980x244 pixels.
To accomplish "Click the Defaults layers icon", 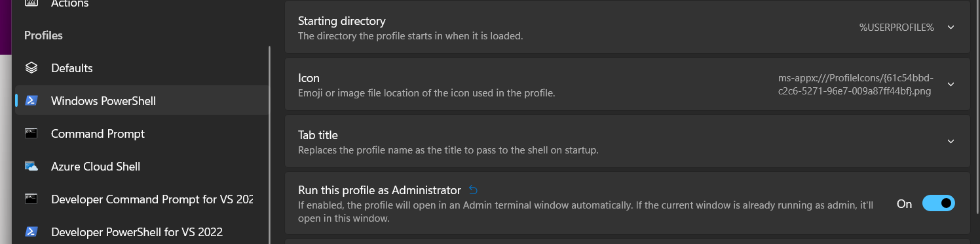I will click(x=31, y=68).
